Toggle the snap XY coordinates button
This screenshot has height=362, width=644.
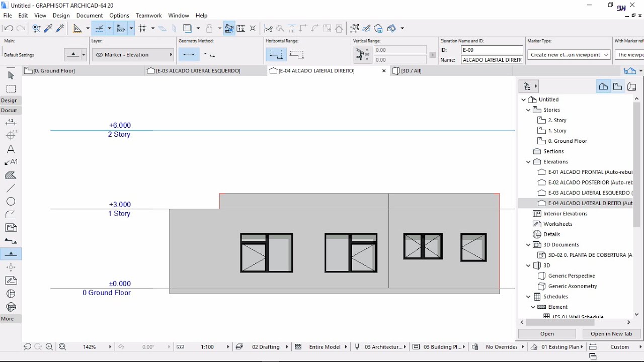(121, 28)
